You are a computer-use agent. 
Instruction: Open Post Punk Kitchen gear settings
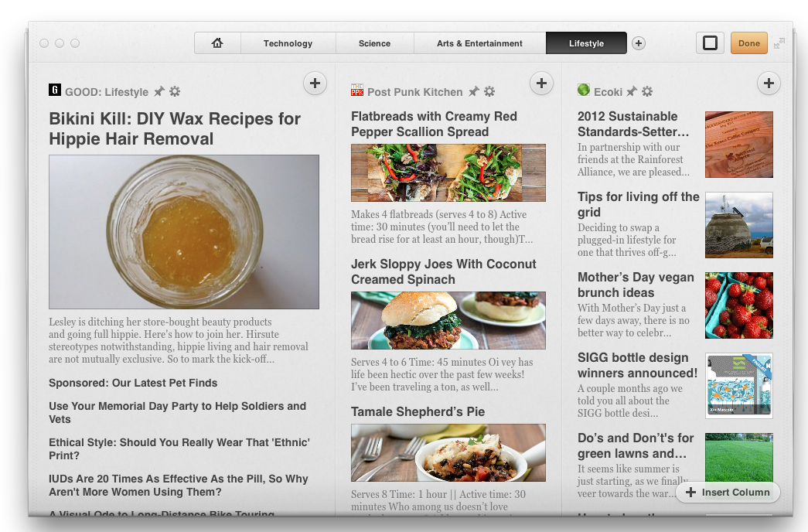[x=489, y=92]
